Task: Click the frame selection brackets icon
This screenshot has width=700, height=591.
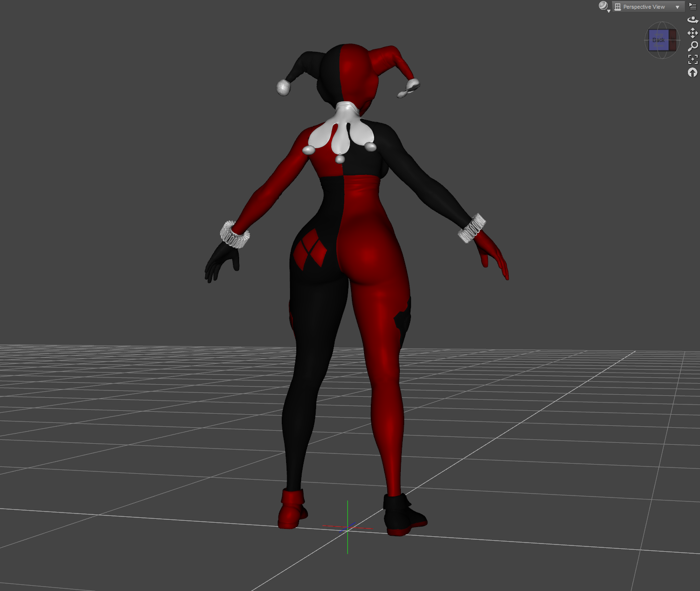Action: click(693, 59)
